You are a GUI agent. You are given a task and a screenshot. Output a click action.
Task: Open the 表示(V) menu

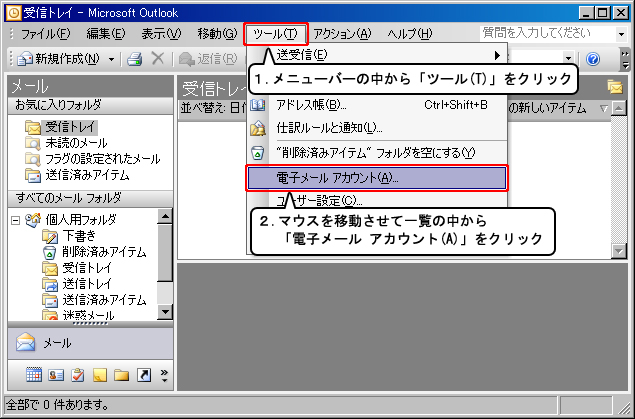(x=161, y=34)
